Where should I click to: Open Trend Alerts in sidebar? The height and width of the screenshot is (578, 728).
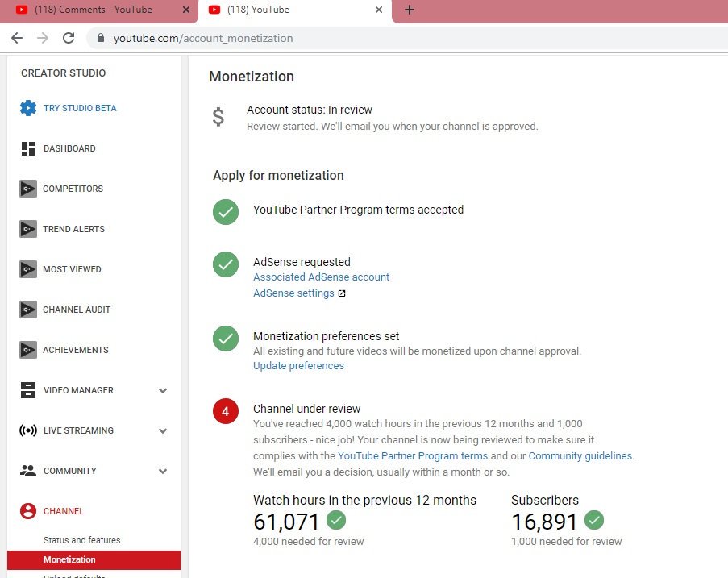pos(74,229)
